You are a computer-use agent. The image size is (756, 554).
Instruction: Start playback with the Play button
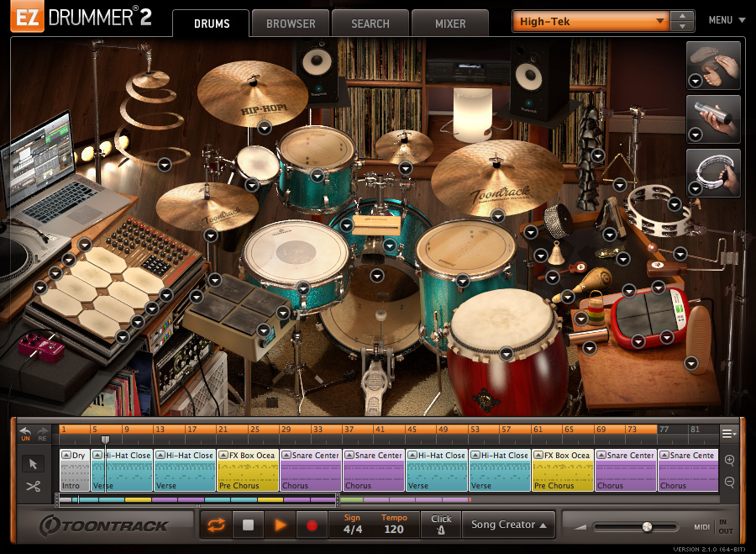(x=280, y=525)
